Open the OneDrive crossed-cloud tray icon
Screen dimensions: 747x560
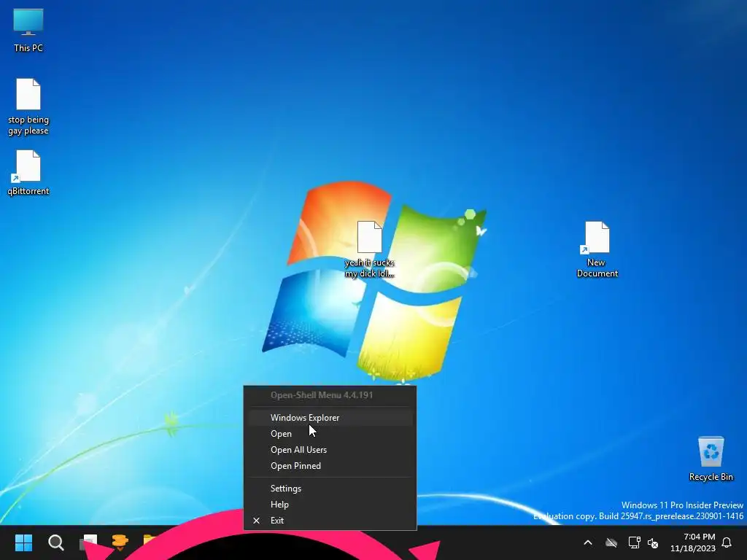(x=611, y=542)
